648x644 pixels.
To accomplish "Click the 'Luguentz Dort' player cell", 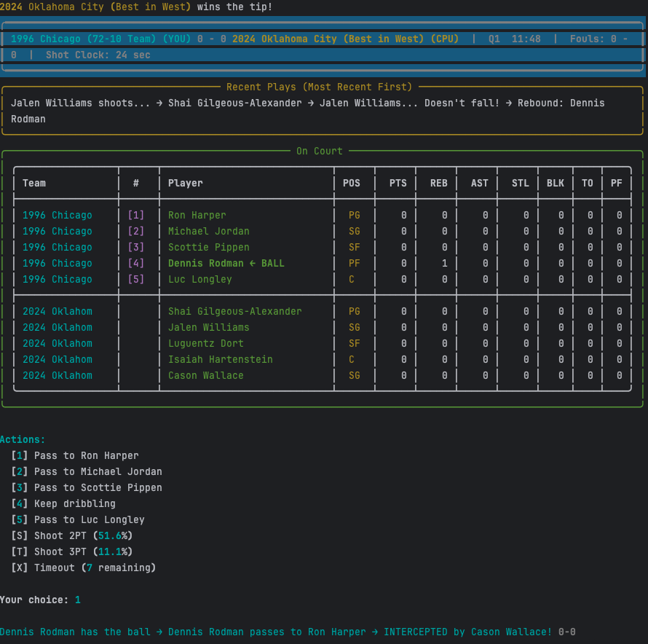I will coord(206,343).
